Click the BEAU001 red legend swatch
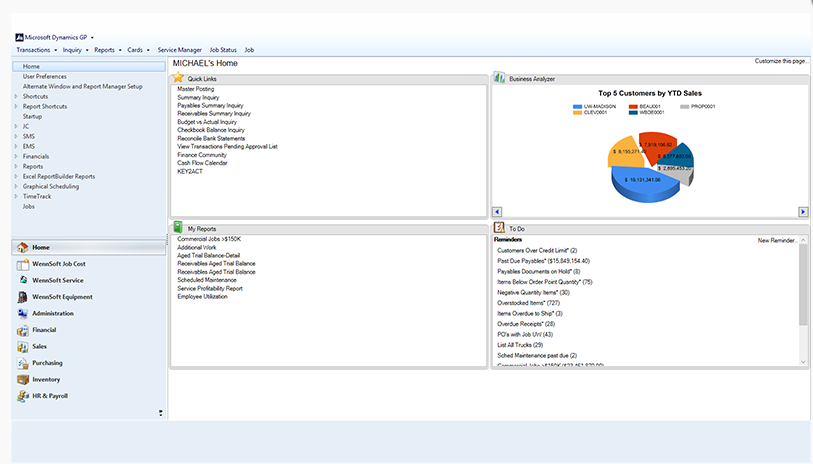The height and width of the screenshot is (464, 813). (633, 106)
